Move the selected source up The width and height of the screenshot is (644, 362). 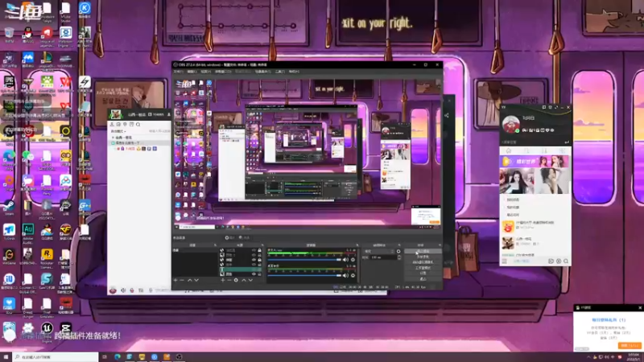244,280
